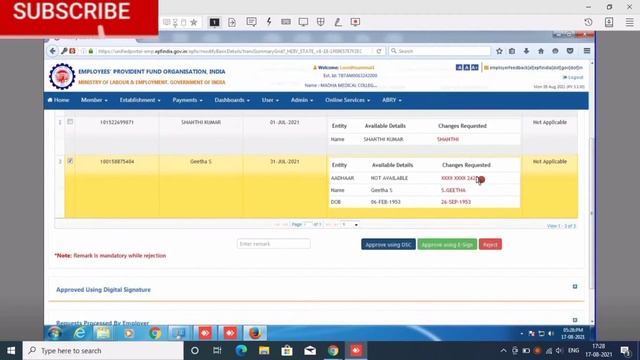The height and width of the screenshot is (360, 640).
Task: Show bookmarks clipboard icon in Firefox
Action: [x=512, y=51]
